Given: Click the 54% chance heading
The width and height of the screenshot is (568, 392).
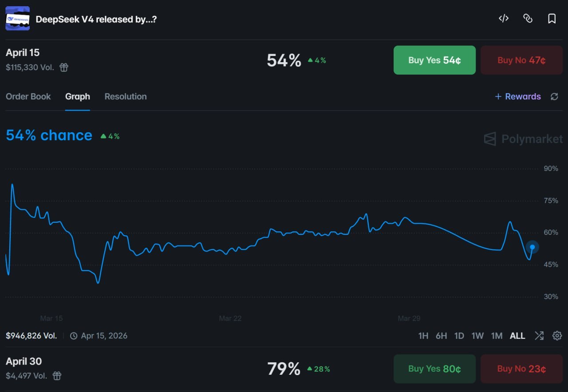Looking at the screenshot, I should click(x=49, y=135).
